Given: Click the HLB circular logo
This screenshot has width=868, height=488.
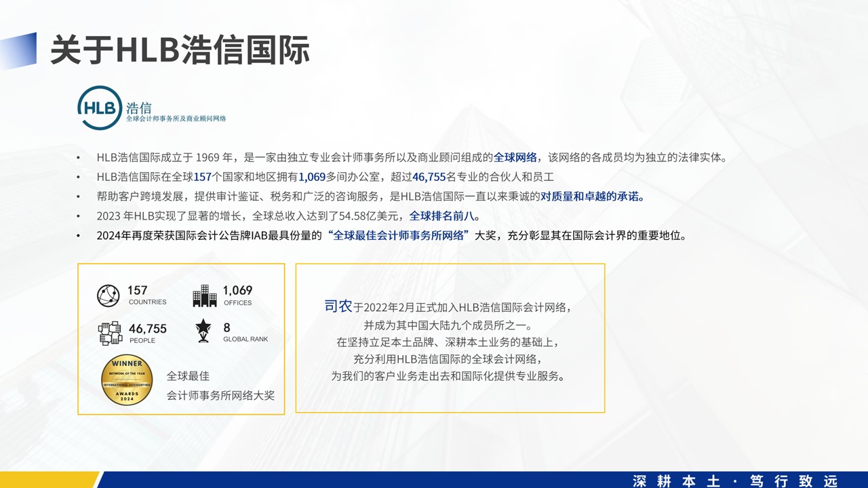Looking at the screenshot, I should coord(100,108).
